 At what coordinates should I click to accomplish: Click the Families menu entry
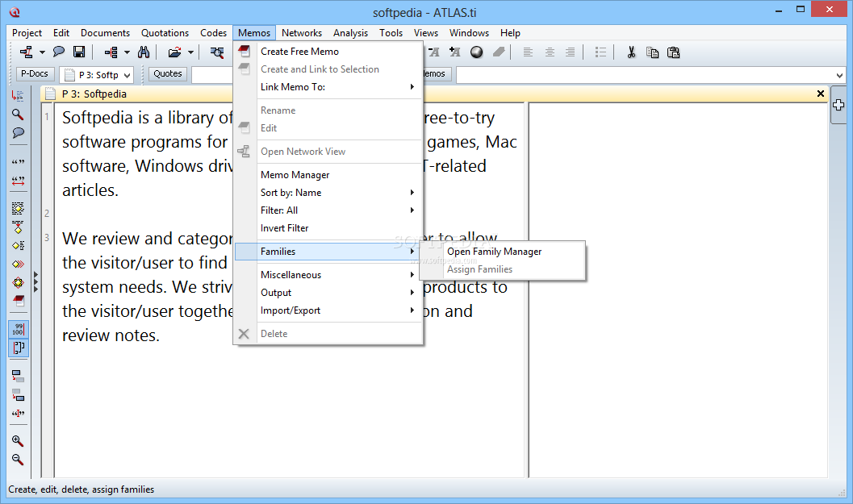coord(328,251)
